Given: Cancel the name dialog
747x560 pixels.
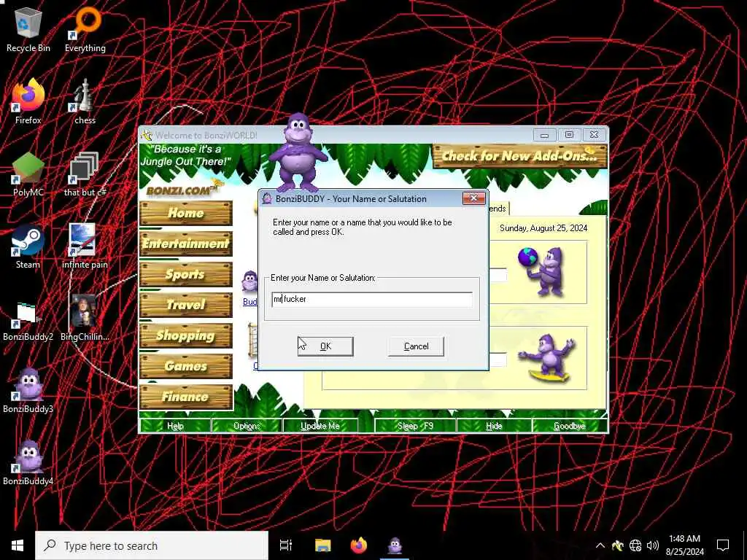Looking at the screenshot, I should click(x=416, y=346).
